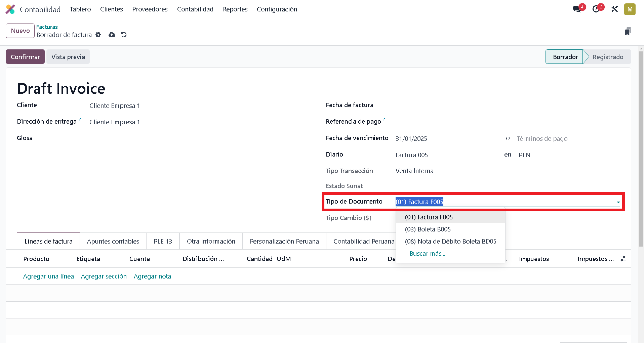Screen dimensions: 644x343
Task: Switch to PLE 13 tab
Action: point(163,241)
